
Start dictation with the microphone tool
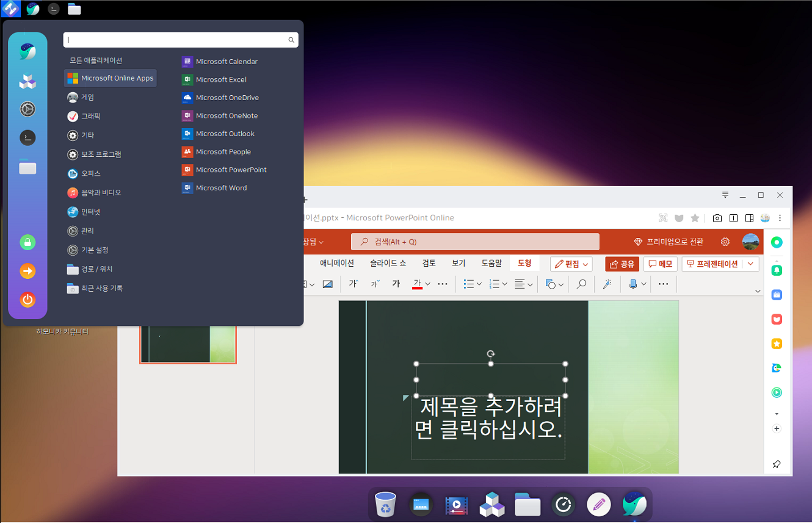click(x=634, y=284)
